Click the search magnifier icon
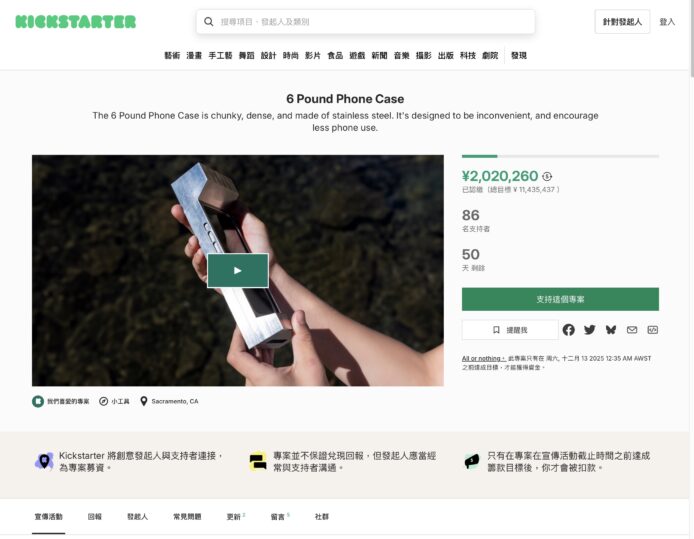The image size is (694, 539). [x=208, y=22]
